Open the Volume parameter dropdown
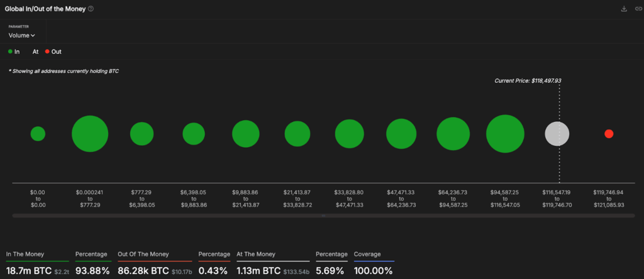Viewport: 644px width, 279px height. (x=22, y=35)
